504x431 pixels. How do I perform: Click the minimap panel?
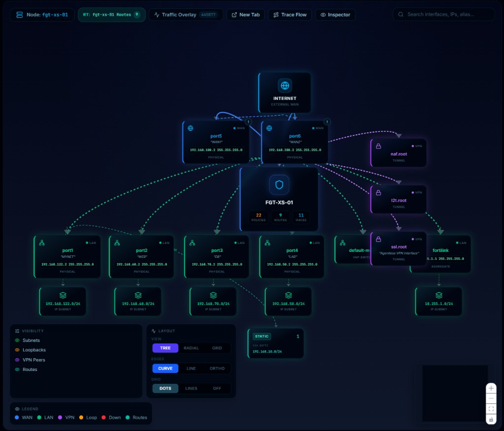455,393
